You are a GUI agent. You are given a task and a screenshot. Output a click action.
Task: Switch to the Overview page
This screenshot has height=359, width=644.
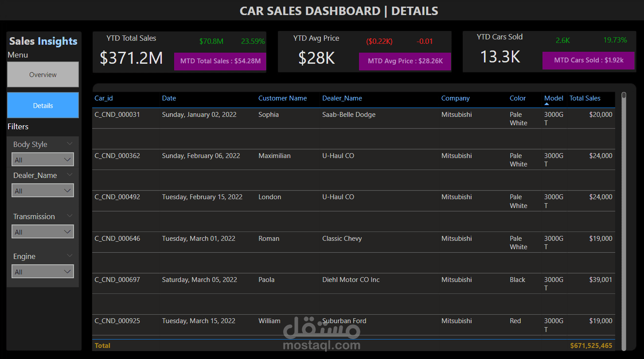[x=43, y=74]
